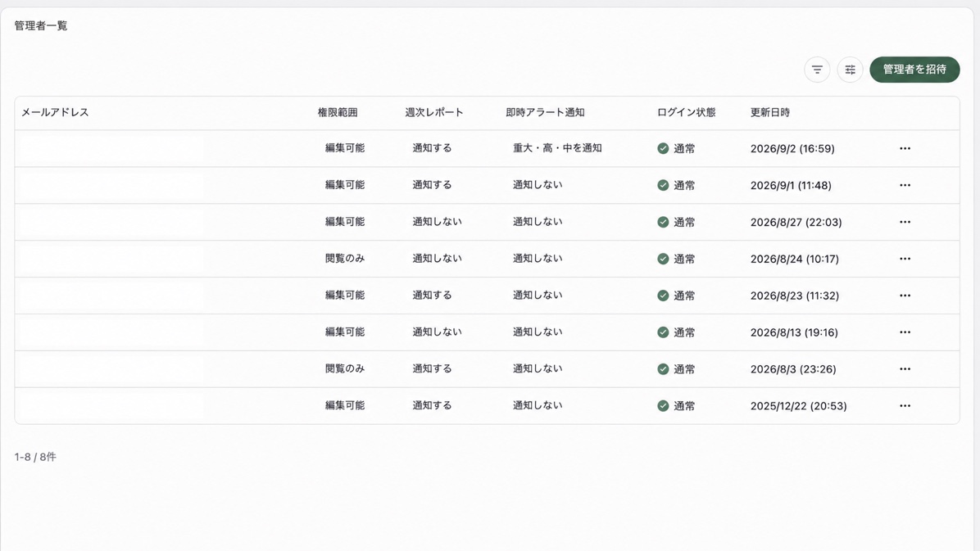Screen dimensions: 980x551
Task: Click green check status icon in 2026/9/1 row
Action: (x=663, y=186)
